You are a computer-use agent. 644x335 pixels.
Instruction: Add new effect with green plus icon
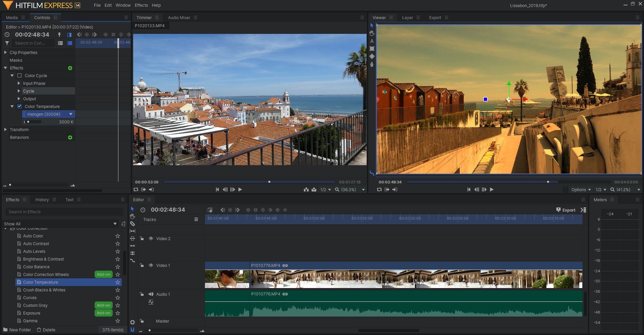(x=70, y=68)
